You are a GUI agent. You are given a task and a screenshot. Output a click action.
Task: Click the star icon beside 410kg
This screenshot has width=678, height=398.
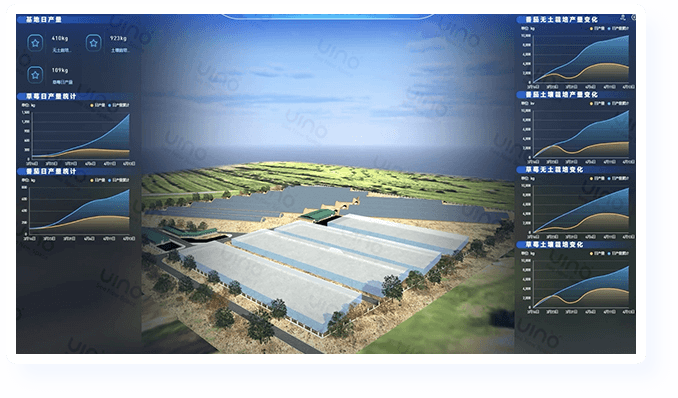pyautogui.click(x=35, y=43)
